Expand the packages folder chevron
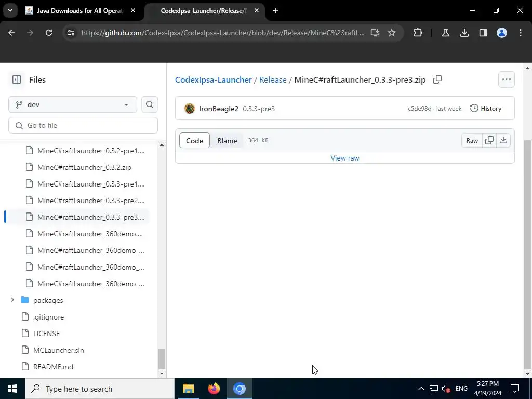Image resolution: width=532 pixels, height=399 pixels. (12, 300)
